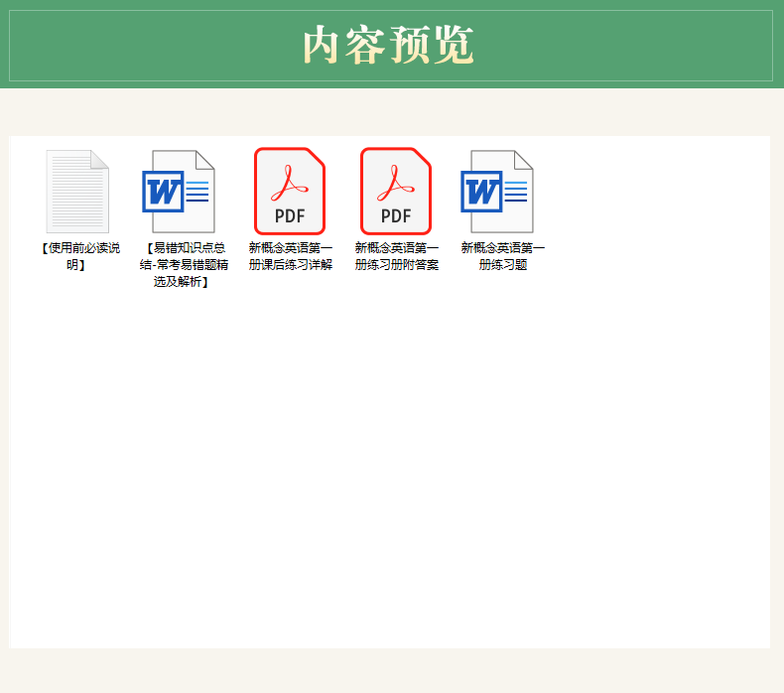The image size is (784, 693).
Task: Select the label 【易错知识点总结-常考易错题精选及解析】
Action: point(184,265)
